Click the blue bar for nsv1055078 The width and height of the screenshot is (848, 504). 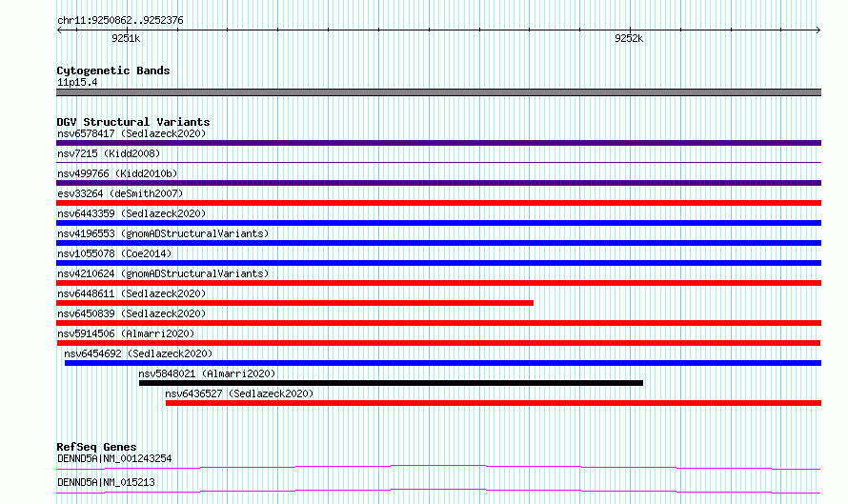tap(438, 263)
